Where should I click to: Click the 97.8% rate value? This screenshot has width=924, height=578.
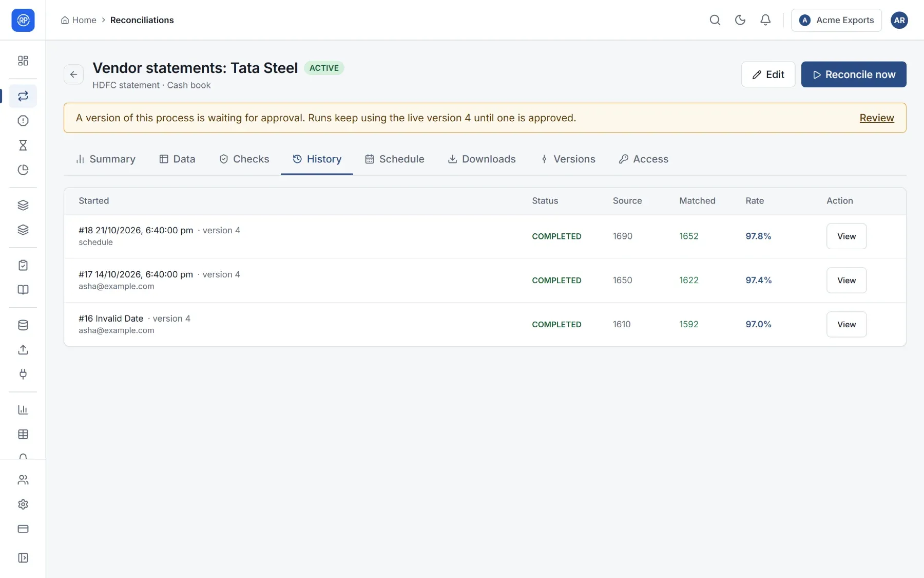pyautogui.click(x=758, y=236)
